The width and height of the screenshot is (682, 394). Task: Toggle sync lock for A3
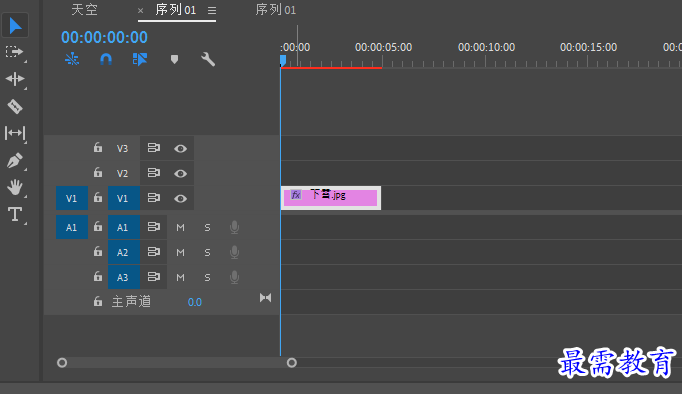(x=154, y=277)
